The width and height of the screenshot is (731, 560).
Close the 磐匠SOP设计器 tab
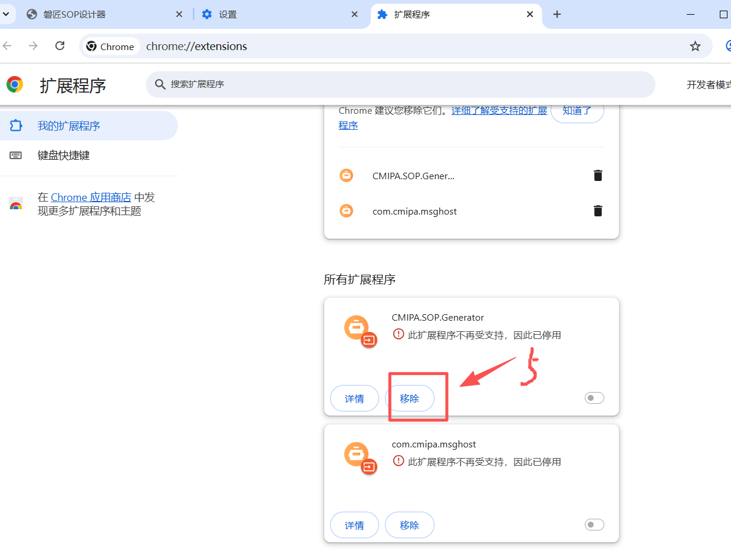pyautogui.click(x=179, y=14)
